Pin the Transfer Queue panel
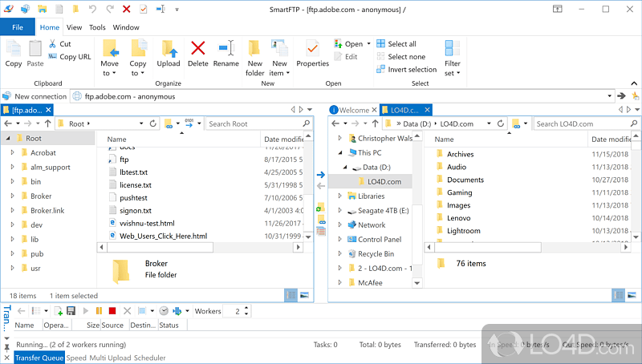Screen dimensions: 642x364 tap(6, 348)
